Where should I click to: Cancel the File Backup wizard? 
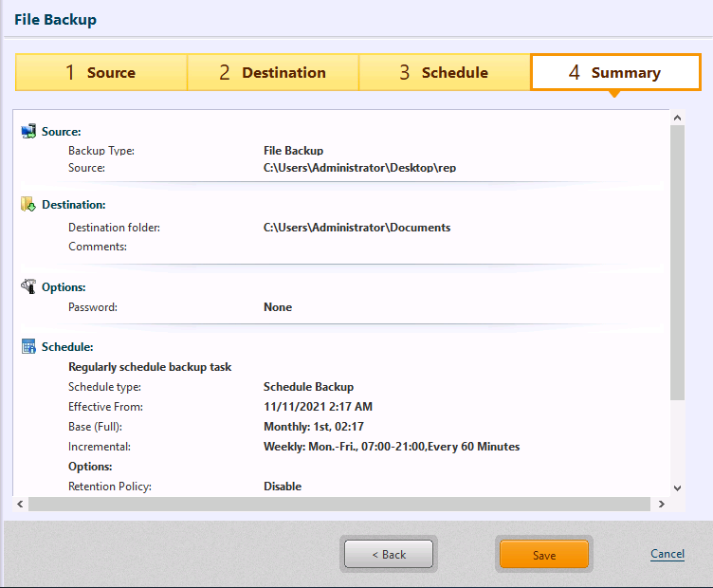click(x=667, y=554)
